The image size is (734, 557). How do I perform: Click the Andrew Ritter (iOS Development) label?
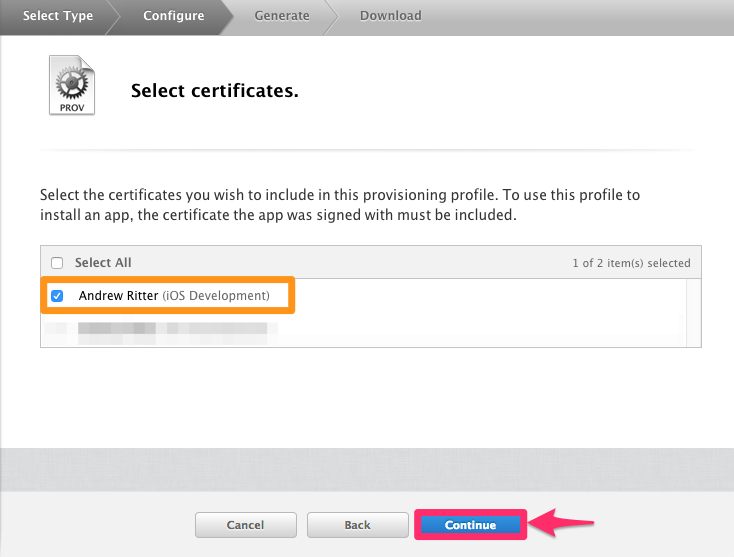(x=174, y=296)
